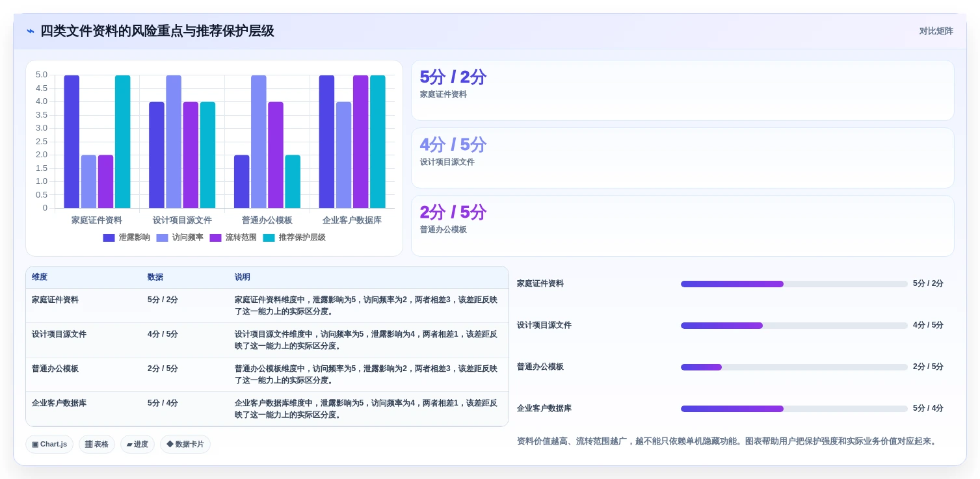Click the 泄露影响 bar for 普通办公模板
This screenshot has height=479, width=980.
tap(242, 181)
